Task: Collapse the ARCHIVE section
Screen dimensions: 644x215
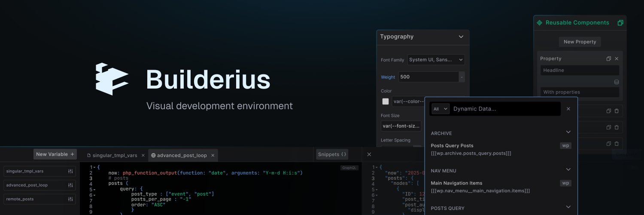Action: (568, 132)
